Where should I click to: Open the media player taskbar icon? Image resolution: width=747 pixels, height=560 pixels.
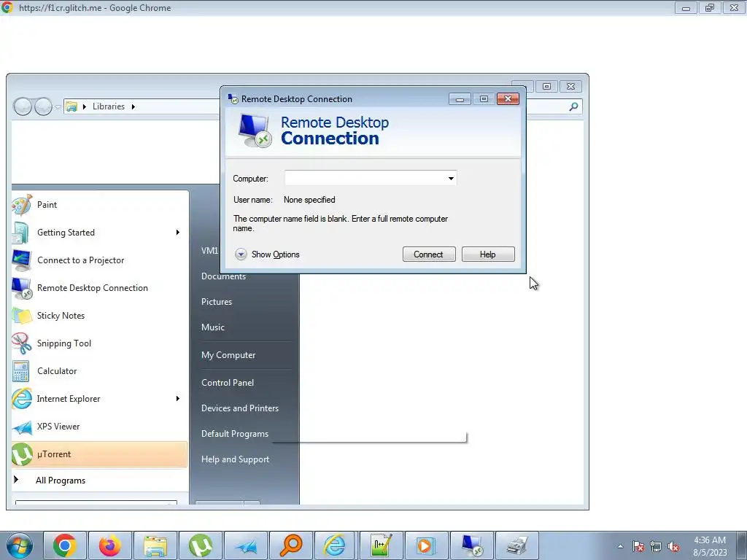pyautogui.click(x=426, y=545)
